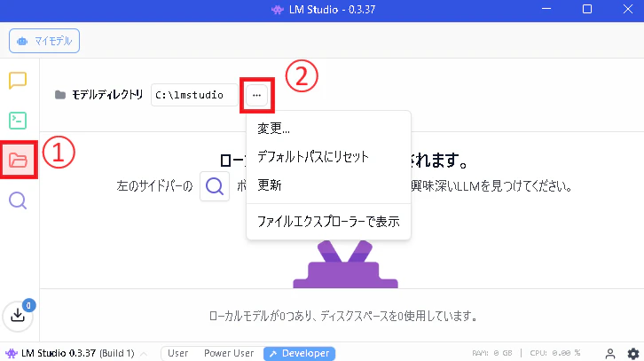Click the C:\lmstudio directory path field
Image resolution: width=644 pixels, height=361 pixels.
[x=194, y=95]
